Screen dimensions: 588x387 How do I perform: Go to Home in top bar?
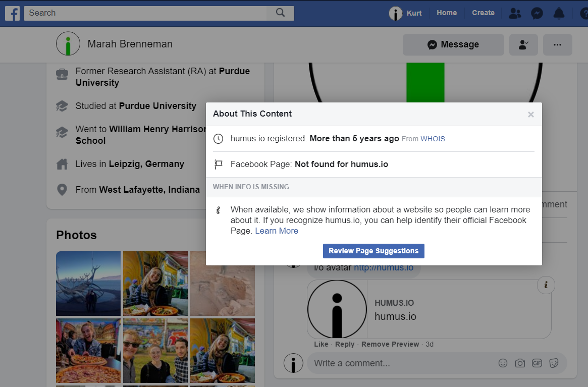(446, 13)
